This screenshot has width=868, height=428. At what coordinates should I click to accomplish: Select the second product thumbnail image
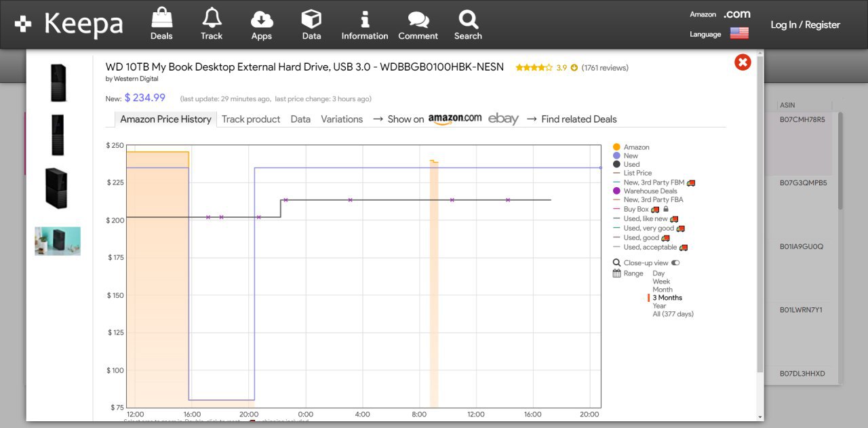(x=58, y=135)
